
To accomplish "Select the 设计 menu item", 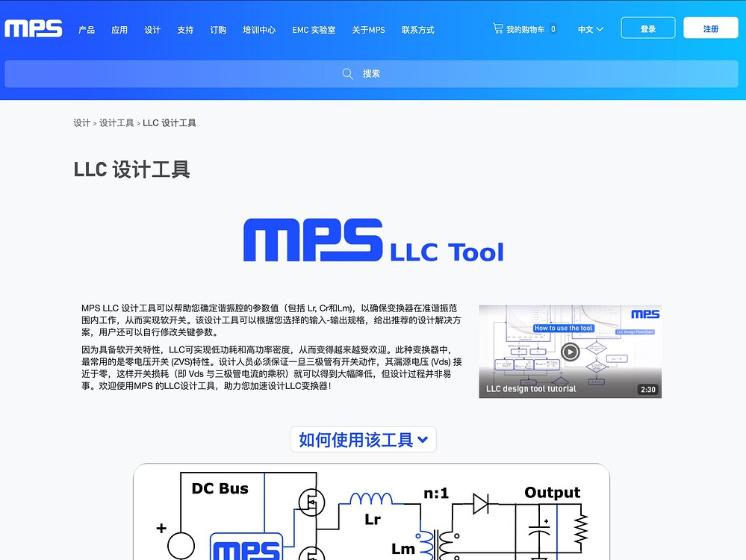I will 152,30.
